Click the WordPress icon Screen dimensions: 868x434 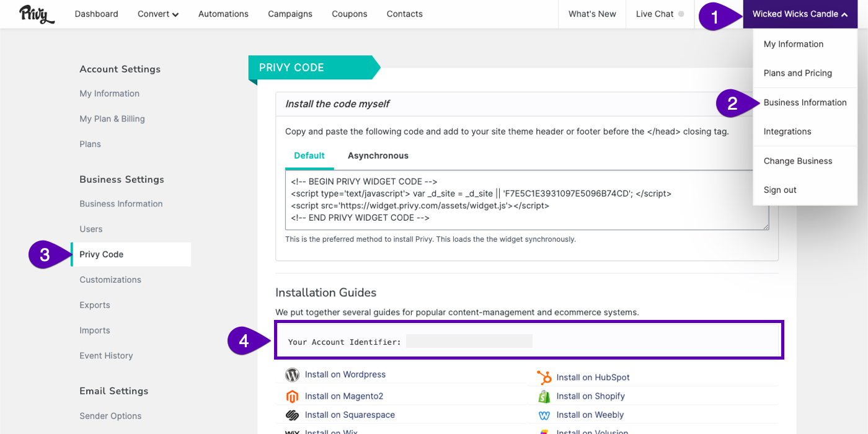pos(292,375)
